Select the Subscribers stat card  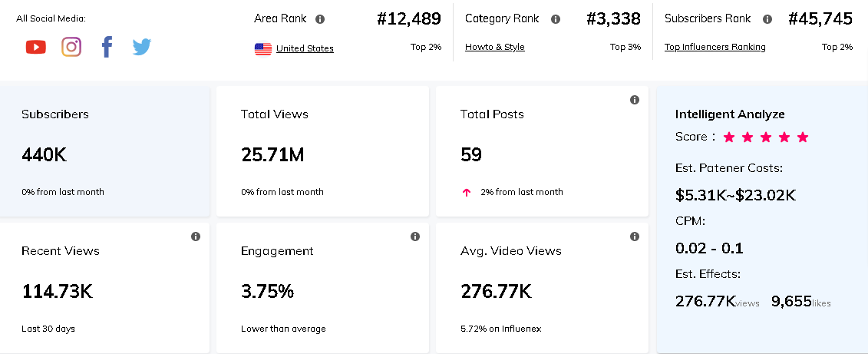point(105,151)
